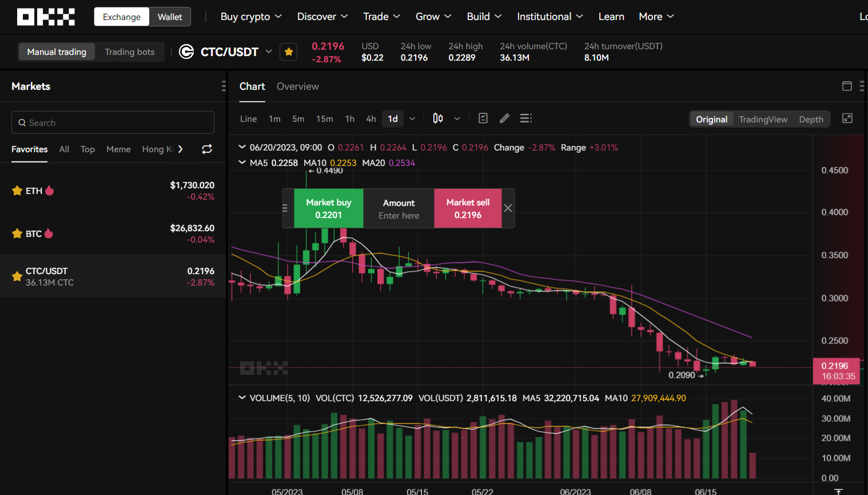
Task: Switch to Exchange mode
Action: pos(122,17)
